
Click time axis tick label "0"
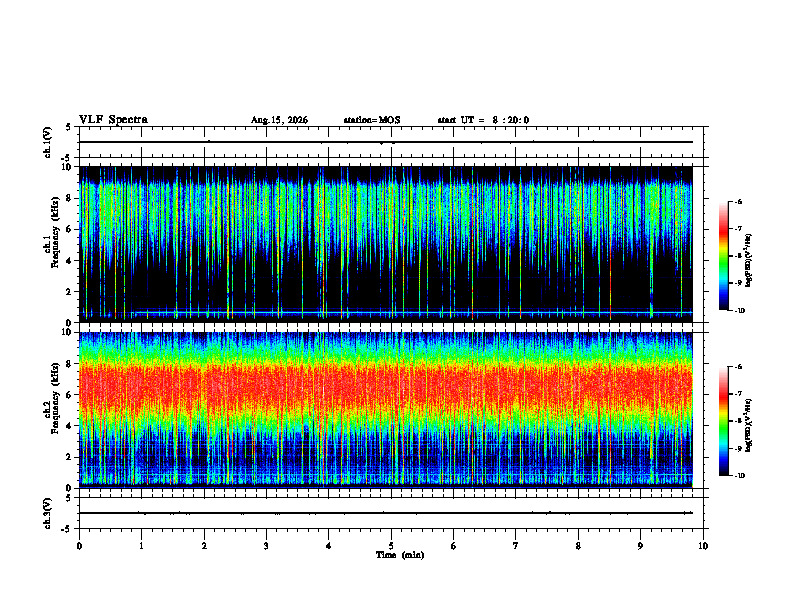[x=79, y=546]
